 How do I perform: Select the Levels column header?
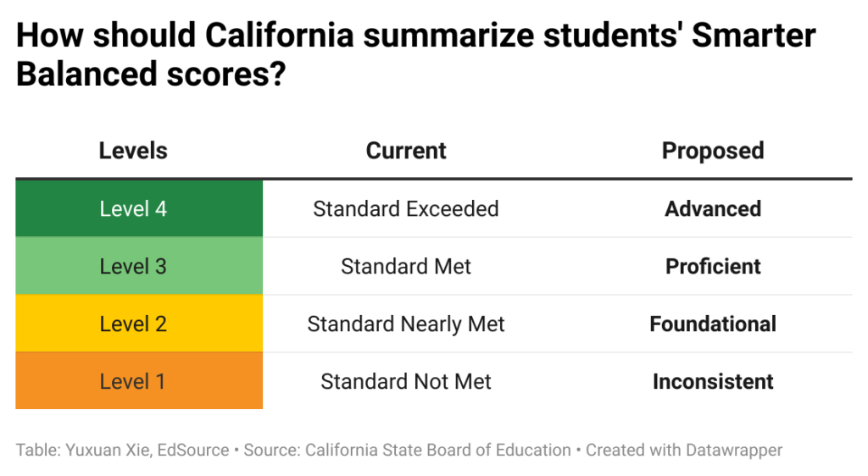point(133,151)
